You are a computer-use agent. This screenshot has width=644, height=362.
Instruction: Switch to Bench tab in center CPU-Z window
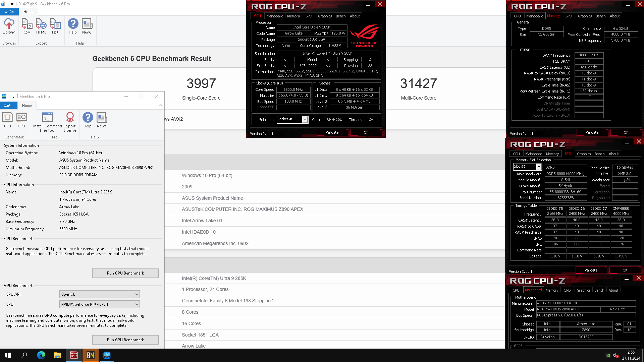(340, 16)
